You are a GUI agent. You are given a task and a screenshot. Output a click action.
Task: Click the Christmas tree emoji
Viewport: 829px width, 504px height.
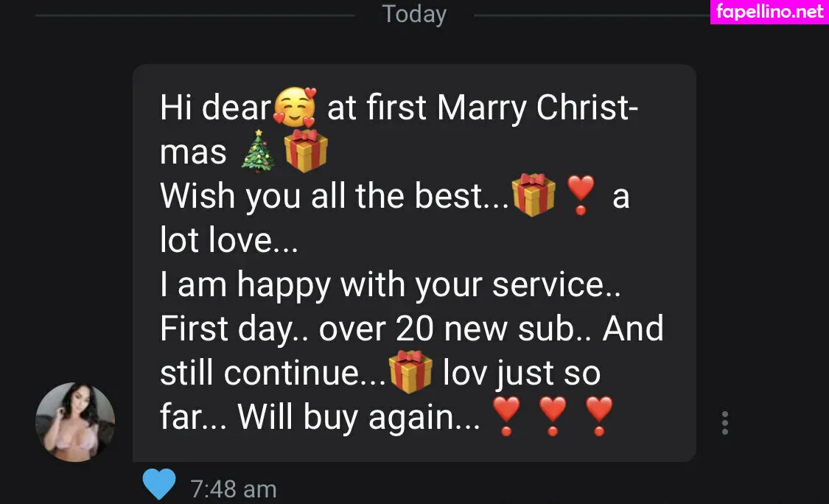[259, 153]
